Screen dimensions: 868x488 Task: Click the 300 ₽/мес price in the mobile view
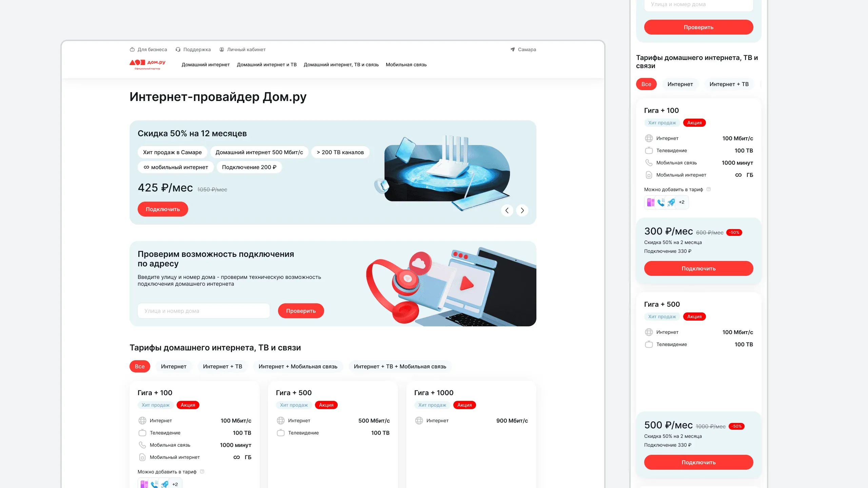668,231
